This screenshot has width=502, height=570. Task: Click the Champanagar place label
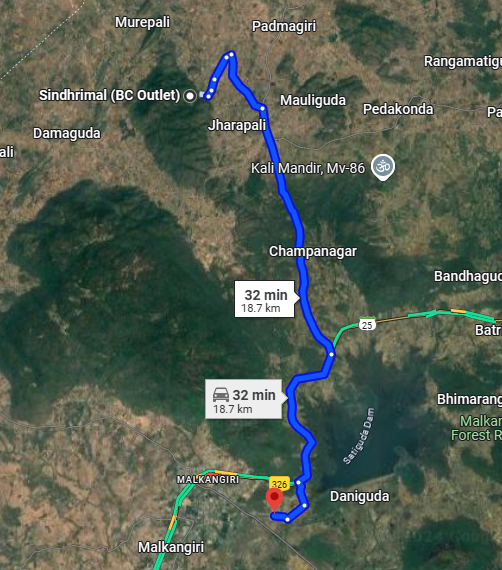[313, 251]
